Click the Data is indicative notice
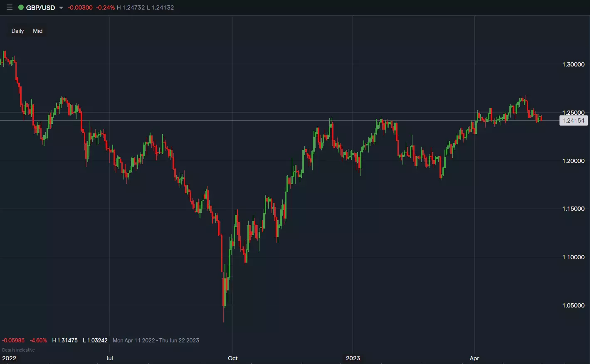 (18, 350)
